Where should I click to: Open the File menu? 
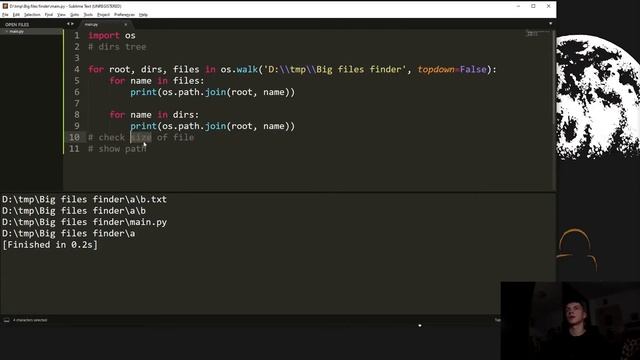click(x=5, y=15)
